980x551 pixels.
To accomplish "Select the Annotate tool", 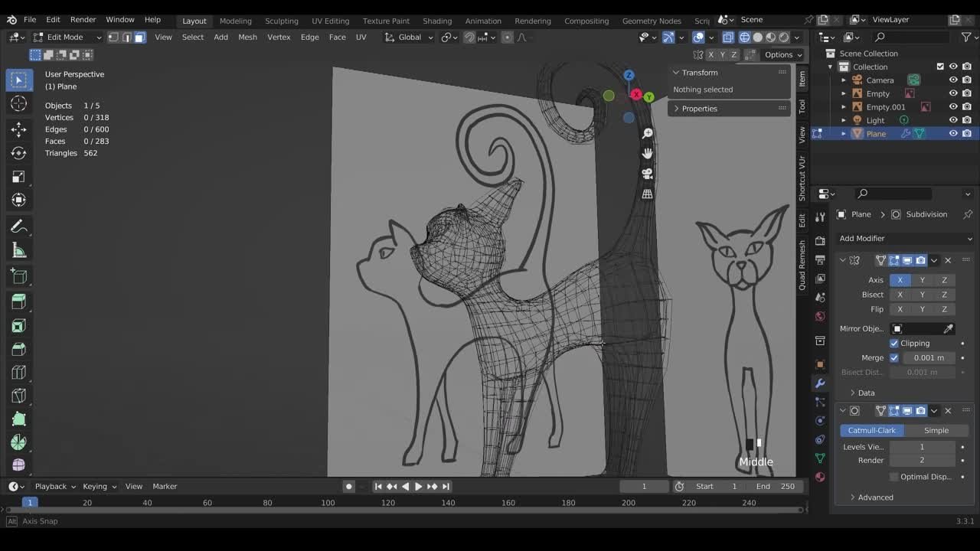I will [18, 225].
